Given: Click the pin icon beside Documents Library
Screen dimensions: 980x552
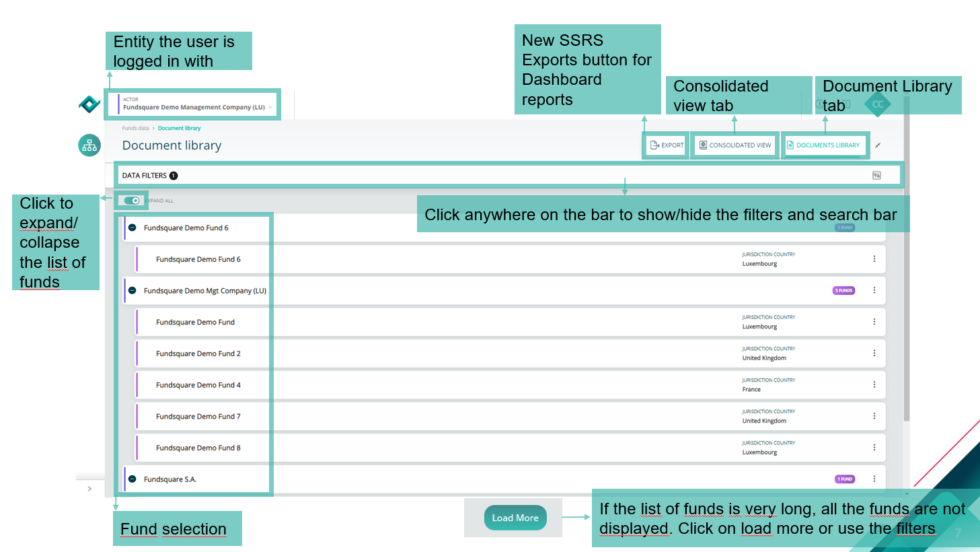Looking at the screenshot, I should click(878, 145).
